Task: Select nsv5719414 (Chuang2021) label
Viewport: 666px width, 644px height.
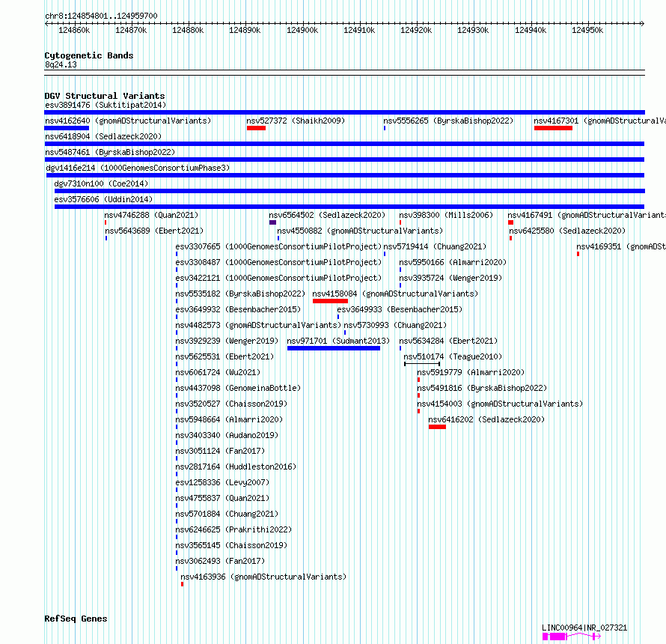Action: click(435, 246)
